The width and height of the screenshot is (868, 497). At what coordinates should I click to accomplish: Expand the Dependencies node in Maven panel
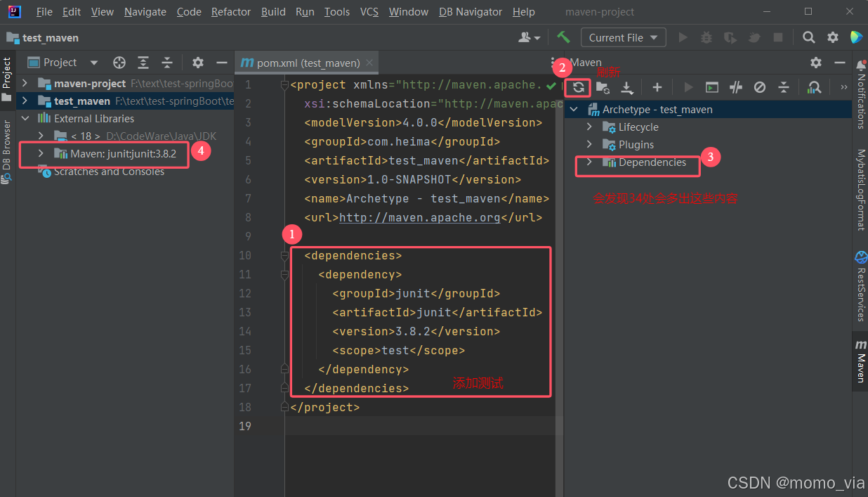pyautogui.click(x=589, y=162)
